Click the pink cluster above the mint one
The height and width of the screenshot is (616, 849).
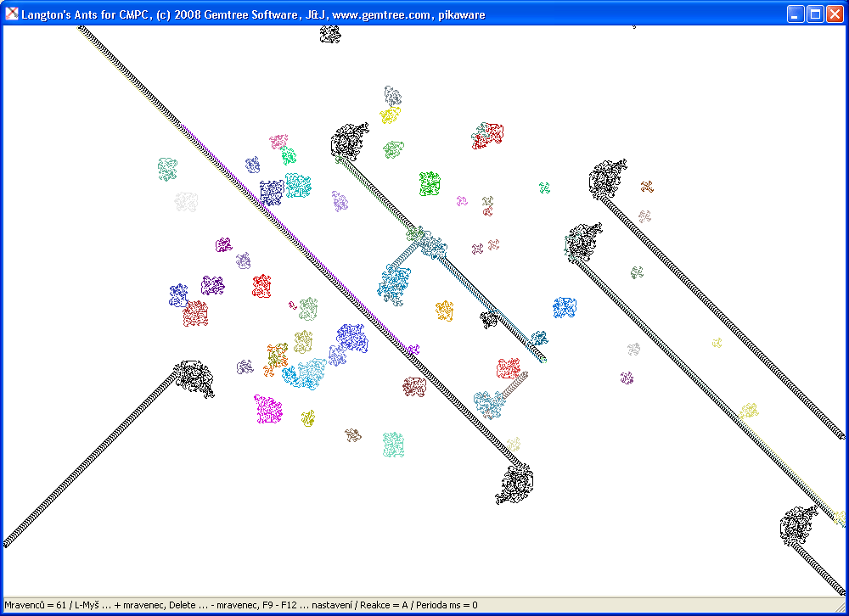278,141
